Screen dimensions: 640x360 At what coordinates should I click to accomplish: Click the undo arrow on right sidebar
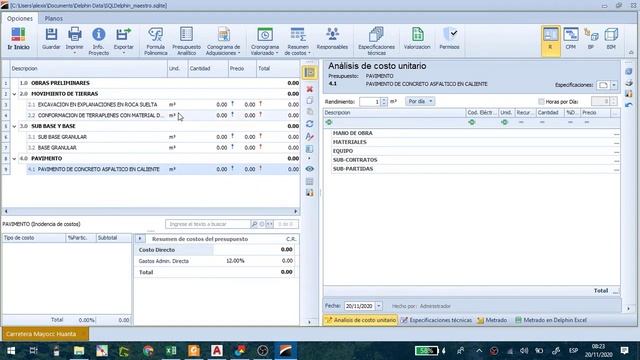click(629, 105)
